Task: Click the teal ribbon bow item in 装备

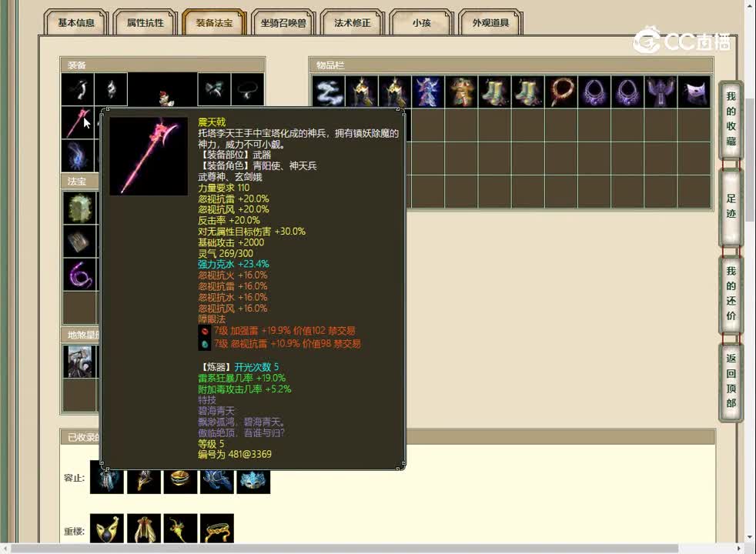Action: tap(214, 89)
